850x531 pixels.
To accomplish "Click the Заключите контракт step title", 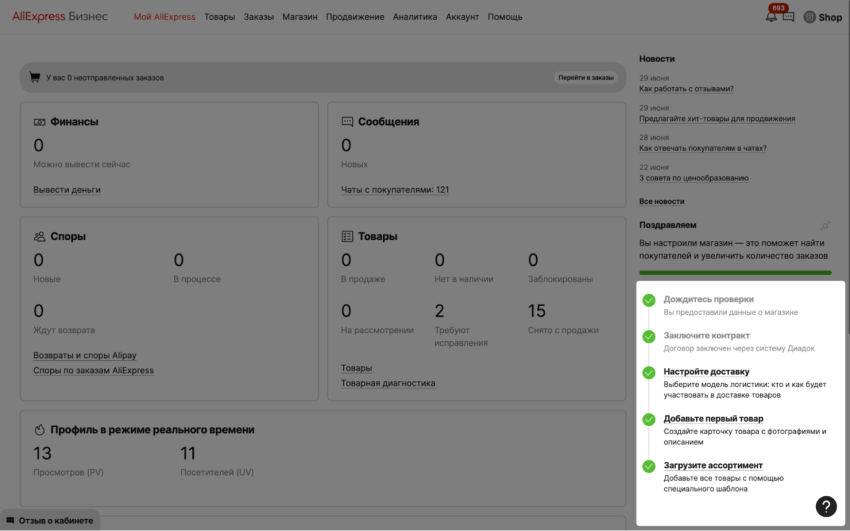I will 706,335.
